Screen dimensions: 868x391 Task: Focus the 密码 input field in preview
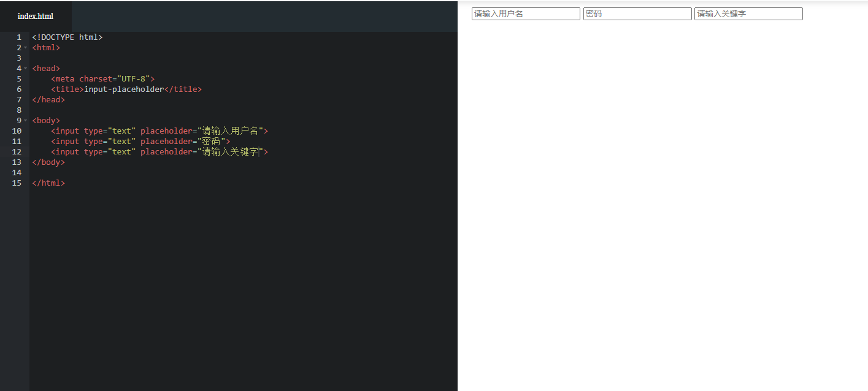point(637,13)
